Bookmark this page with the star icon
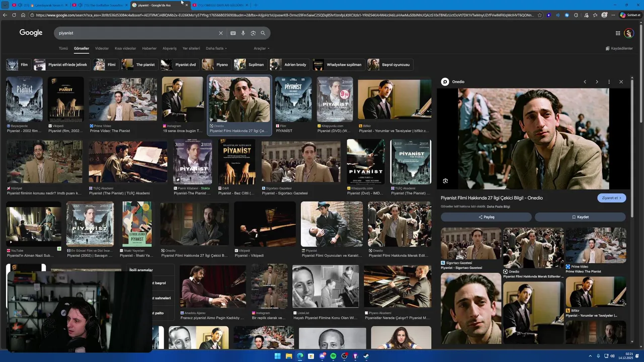Image resolution: width=644 pixels, height=362 pixels. 540,15
